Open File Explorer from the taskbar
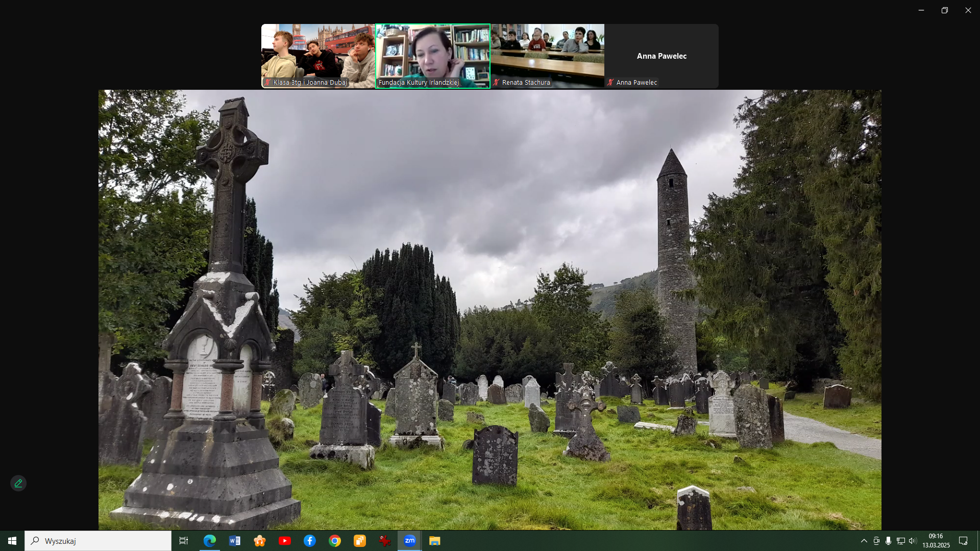 pyautogui.click(x=434, y=541)
